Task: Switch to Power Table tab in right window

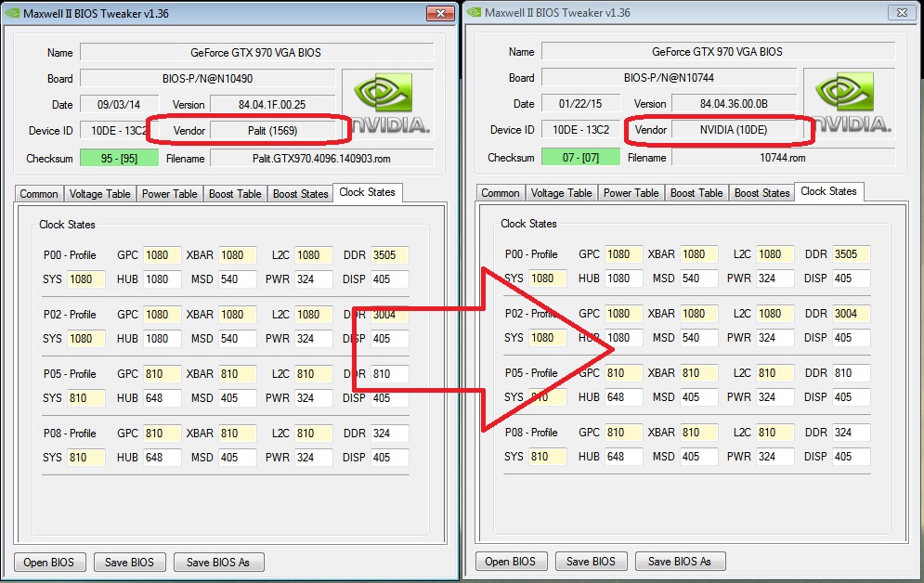Action: [631, 193]
